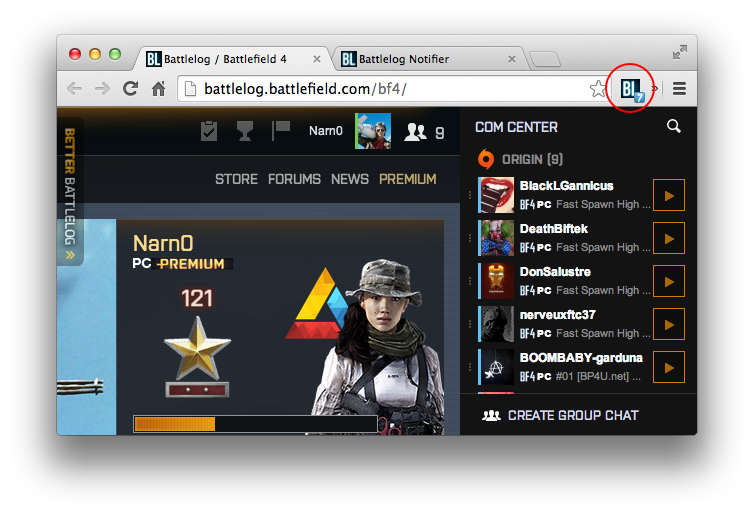Grab drag handle beside BlackLGannicus row
The height and width of the screenshot is (514, 754).
click(470, 195)
